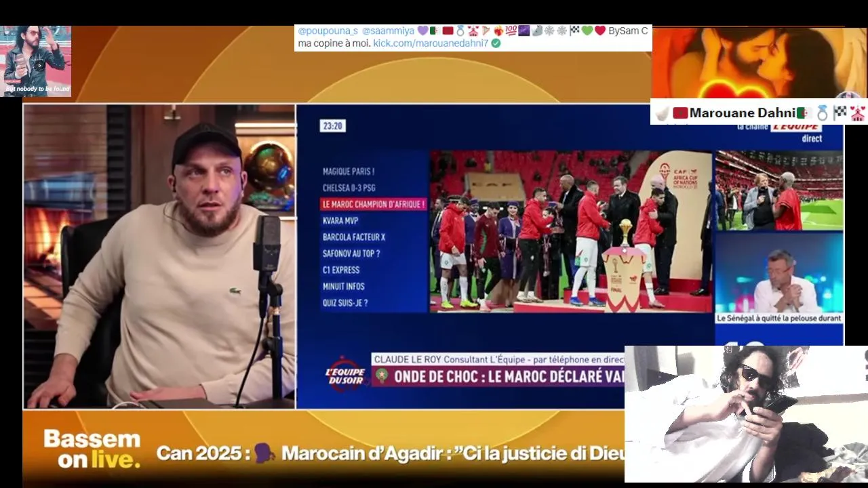Click the studio consultant video inset
This screenshot has height=488, width=868.
click(x=779, y=273)
